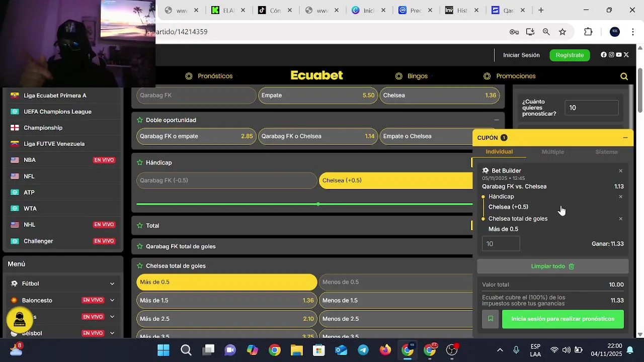Click Iniciar Sesión link
This screenshot has height=362, width=644.
[521, 55]
